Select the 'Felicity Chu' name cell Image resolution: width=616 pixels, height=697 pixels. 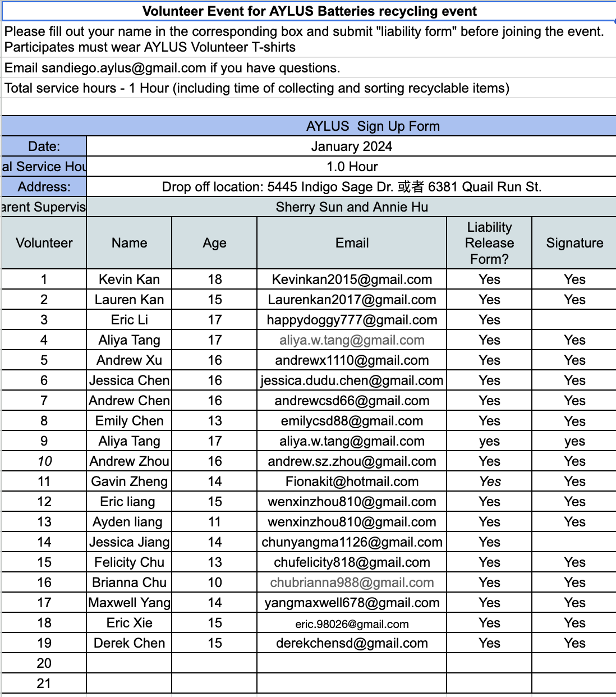point(130,562)
